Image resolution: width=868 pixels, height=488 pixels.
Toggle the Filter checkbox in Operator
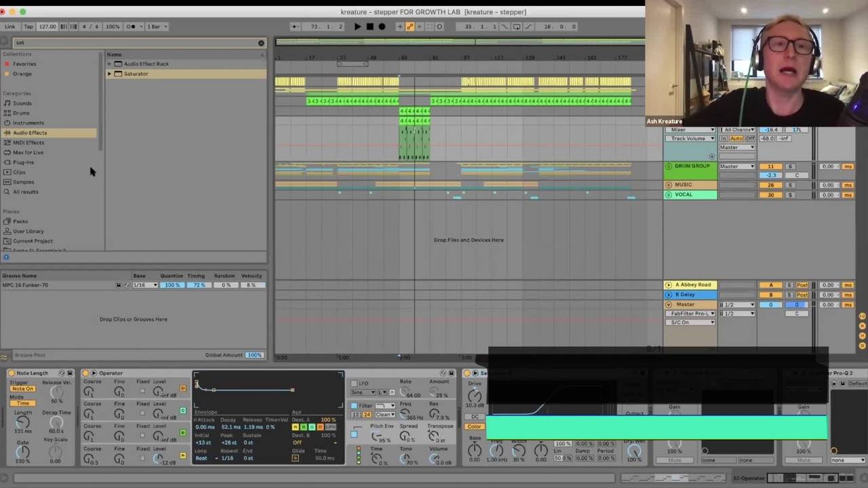(x=354, y=405)
